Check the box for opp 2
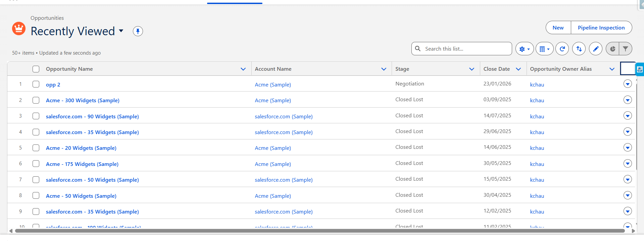This screenshot has height=241, width=644. coord(36,84)
